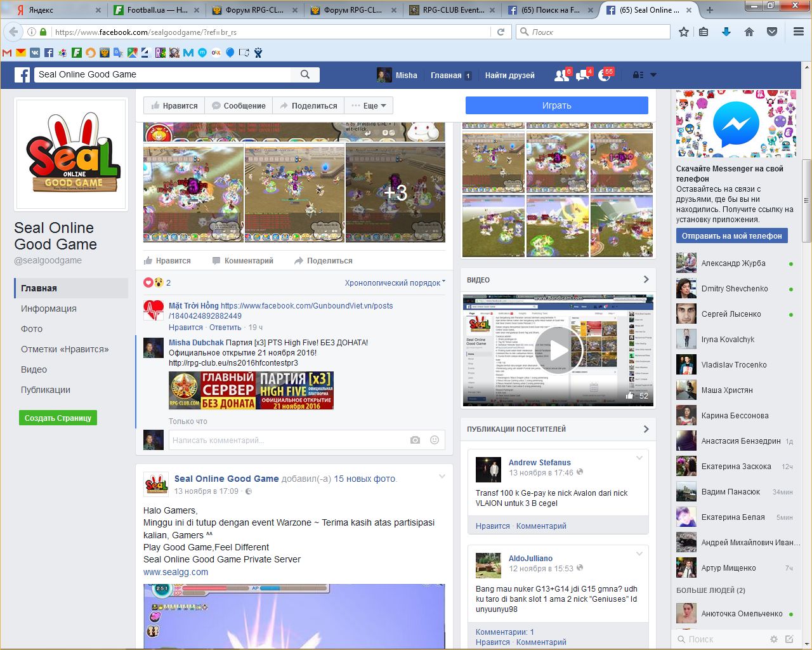Open the Google Maps bookmark icon

[132, 53]
